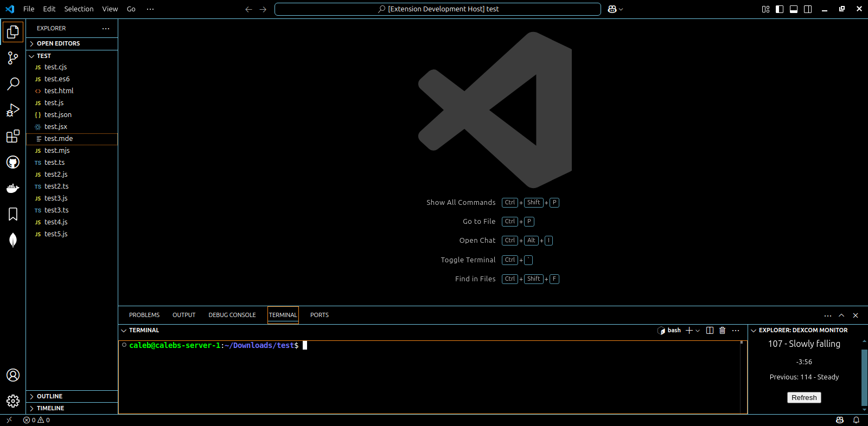
Task: Expand the Outline section
Action: [72, 397]
